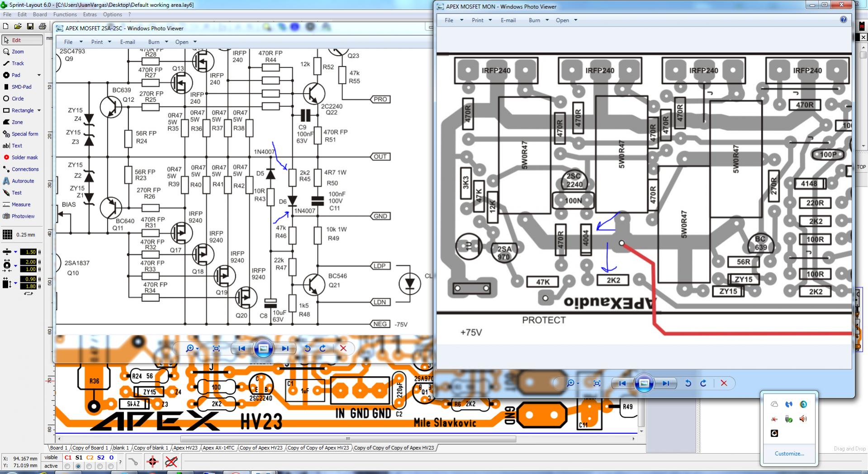Click E-mail in APEX MOSFET 2SA-2SC viewer
This screenshot has width=868, height=474.
point(128,42)
